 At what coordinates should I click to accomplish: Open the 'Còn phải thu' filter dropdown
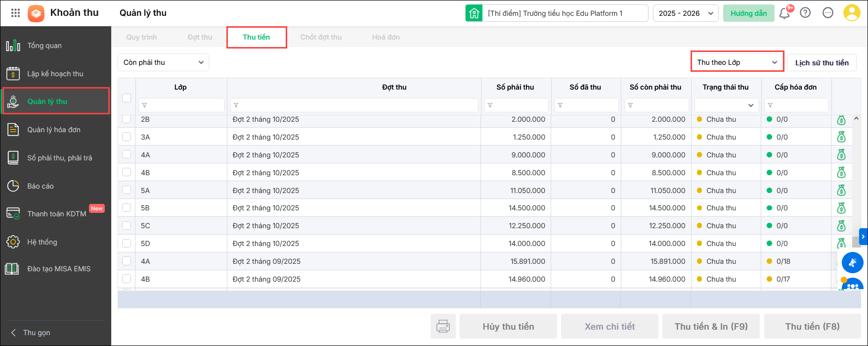163,62
